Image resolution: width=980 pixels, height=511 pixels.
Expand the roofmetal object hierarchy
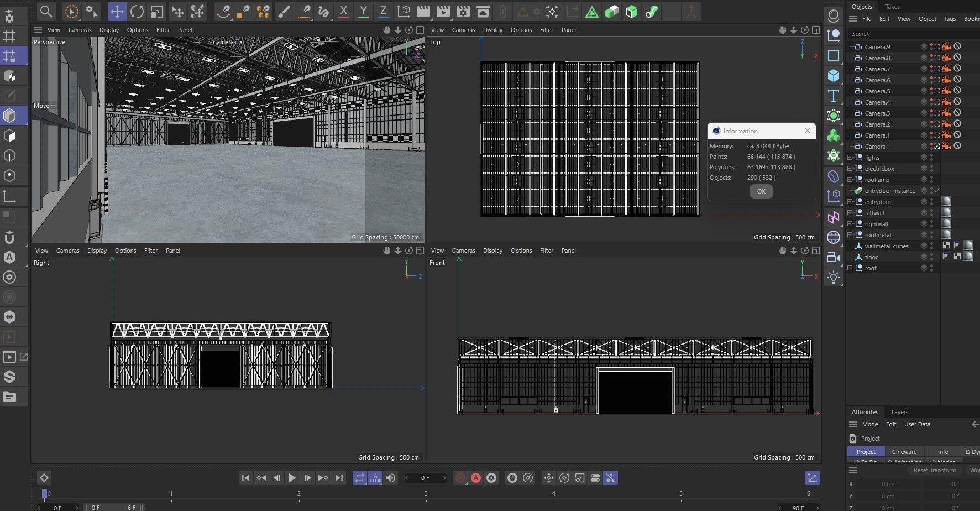[x=850, y=235]
